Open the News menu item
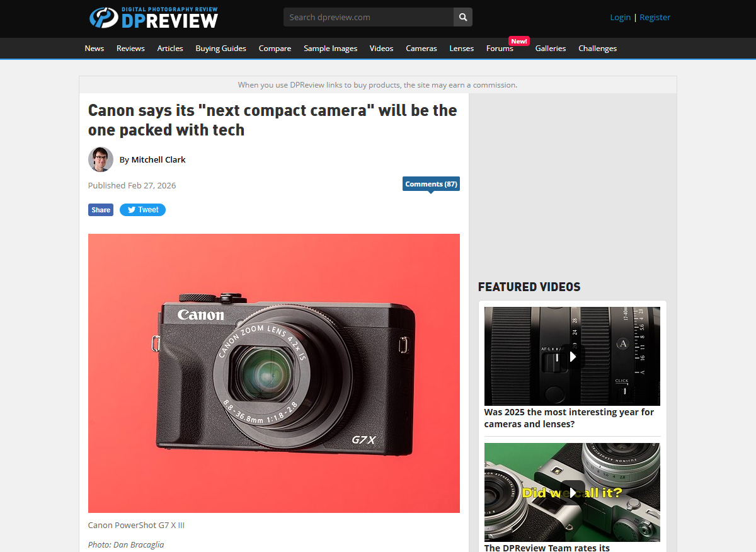Viewport: 756px width, 552px height. (94, 49)
